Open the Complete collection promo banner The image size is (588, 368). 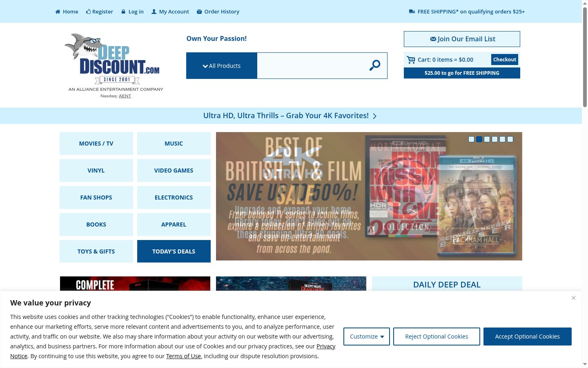coord(135,284)
